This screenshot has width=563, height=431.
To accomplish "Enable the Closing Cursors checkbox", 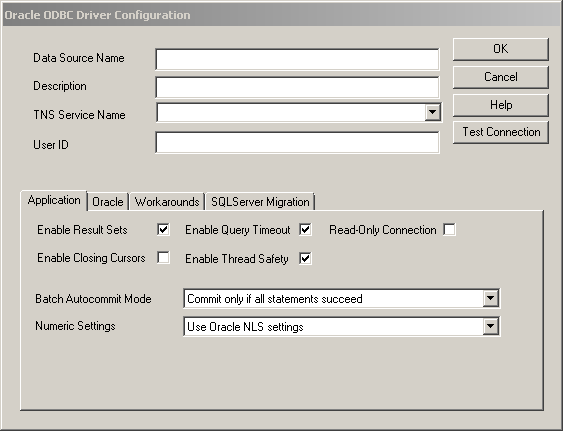I will (x=163, y=258).
